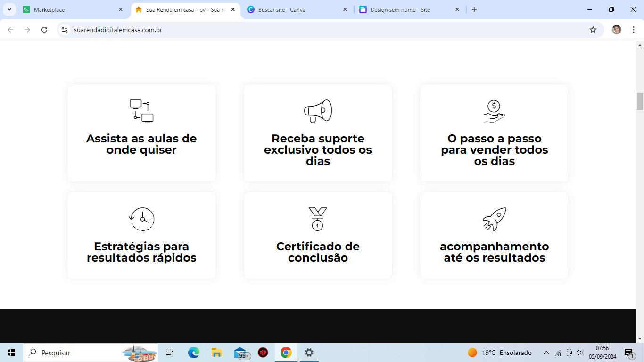
Task: Show hidden system tray icons
Action: 546,353
